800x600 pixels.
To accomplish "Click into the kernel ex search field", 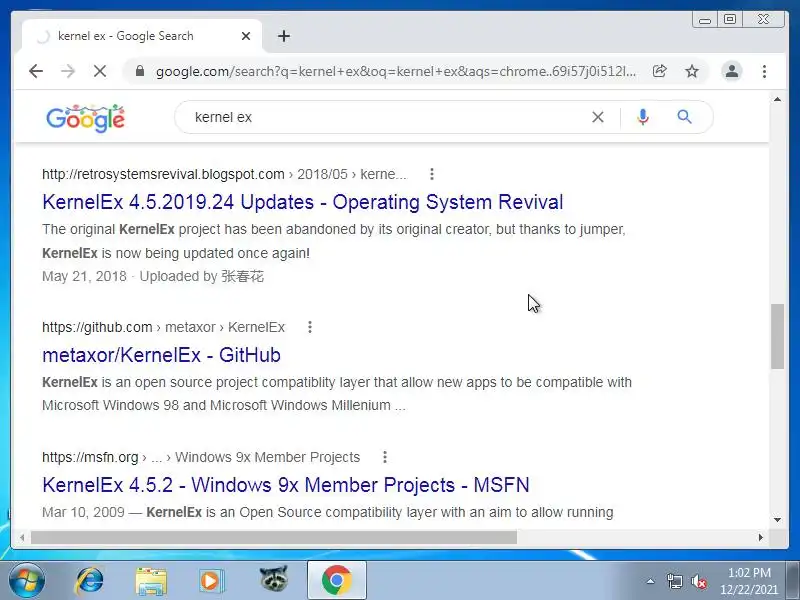I will tap(388, 117).
